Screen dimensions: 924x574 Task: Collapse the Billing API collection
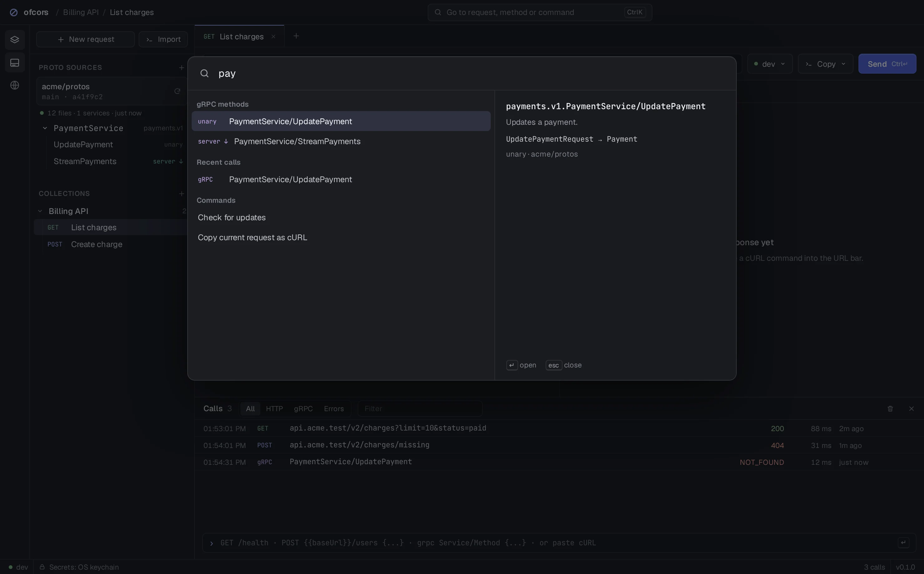coord(40,211)
